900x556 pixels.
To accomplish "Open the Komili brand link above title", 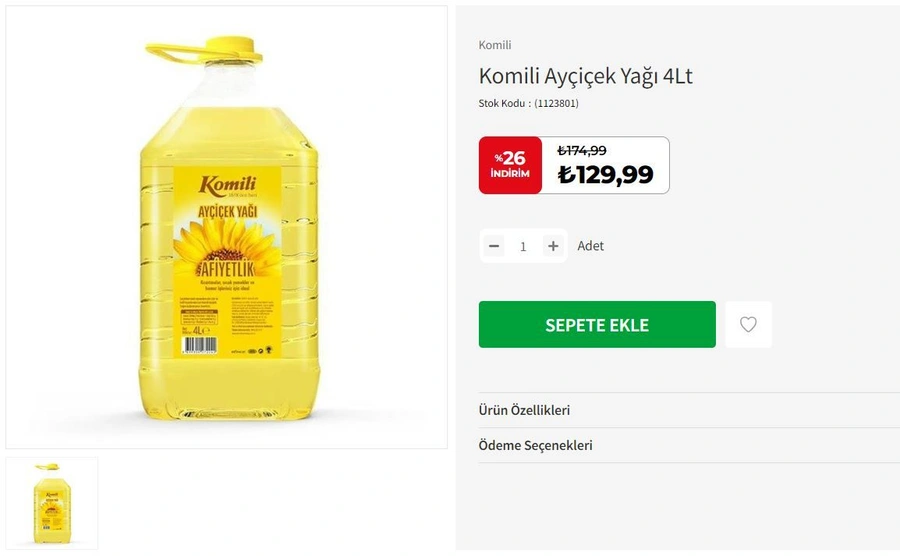I will [495, 45].
